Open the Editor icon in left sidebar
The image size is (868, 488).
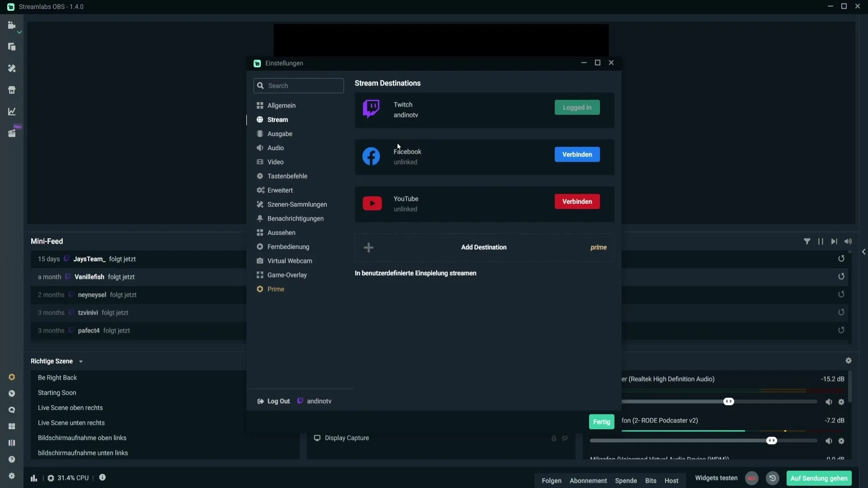tap(12, 25)
